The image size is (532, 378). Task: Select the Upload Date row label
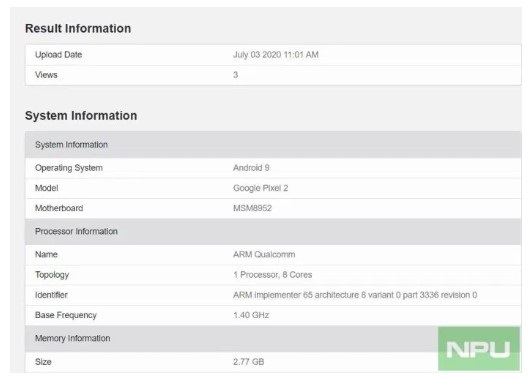coord(58,55)
